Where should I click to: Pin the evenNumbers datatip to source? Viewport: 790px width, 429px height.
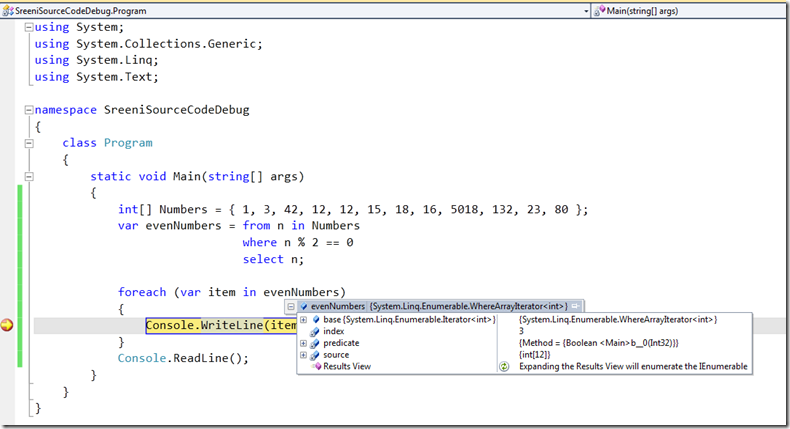(x=577, y=306)
